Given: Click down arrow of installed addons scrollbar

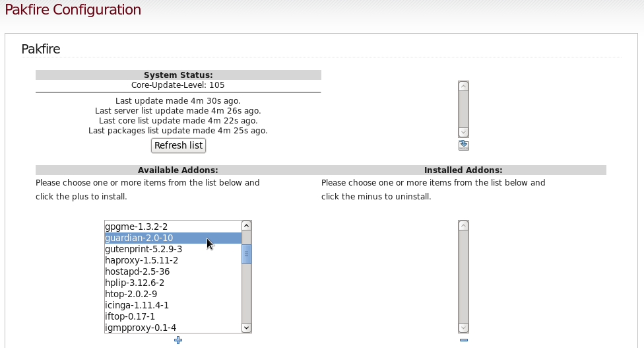Looking at the screenshot, I should tap(463, 328).
